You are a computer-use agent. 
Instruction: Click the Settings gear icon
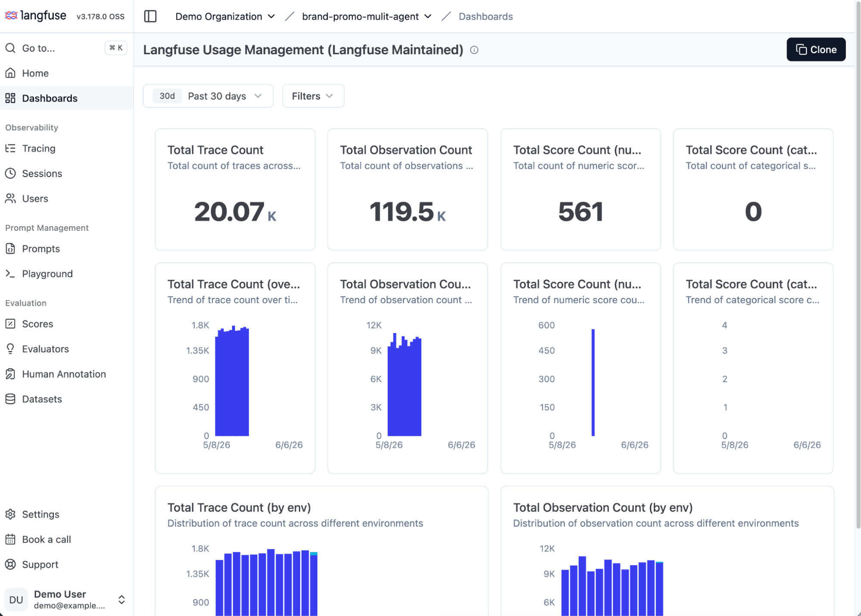[x=10, y=514]
